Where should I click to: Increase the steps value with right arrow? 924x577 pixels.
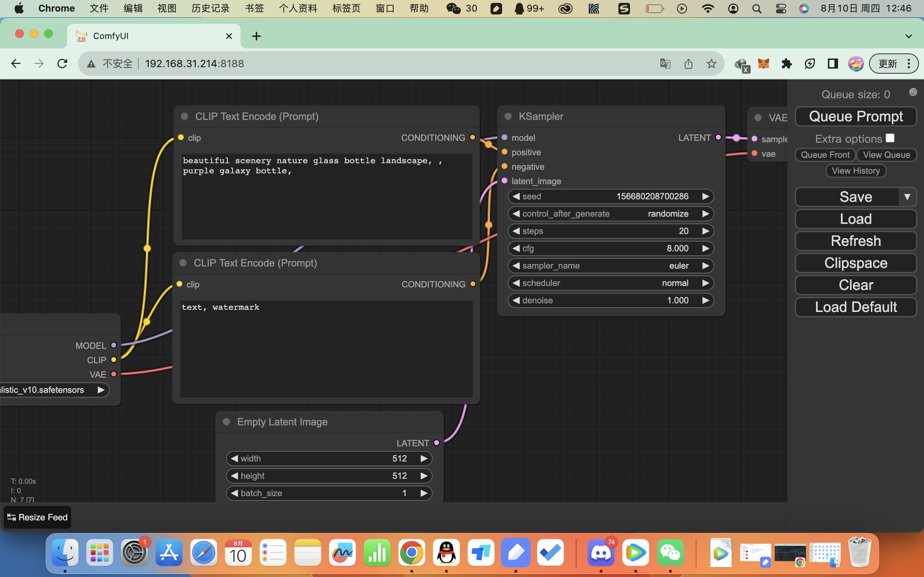pos(705,231)
